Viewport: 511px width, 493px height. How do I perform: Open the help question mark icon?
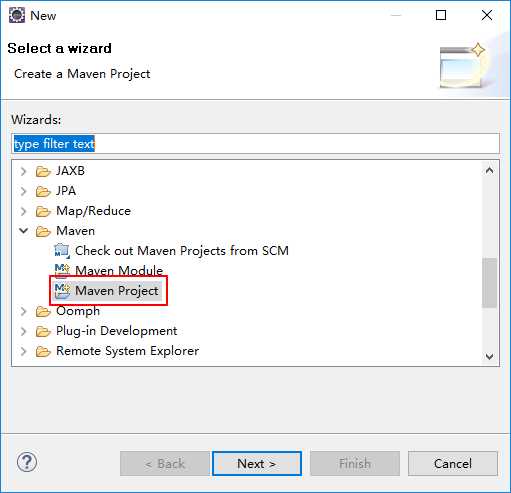pyautogui.click(x=27, y=462)
